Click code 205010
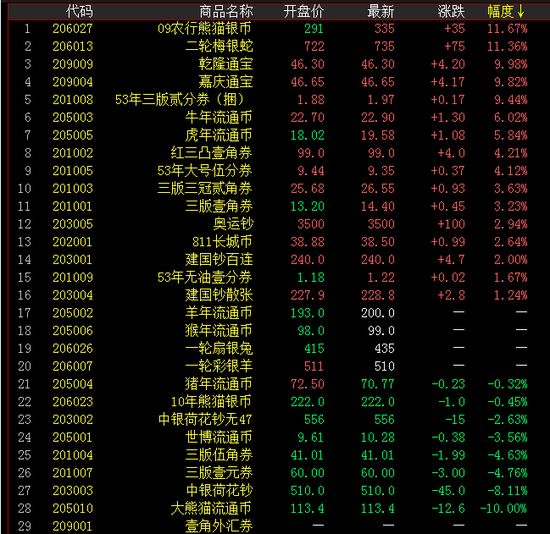Image resolution: width=550 pixels, height=534 pixels. tap(73, 509)
